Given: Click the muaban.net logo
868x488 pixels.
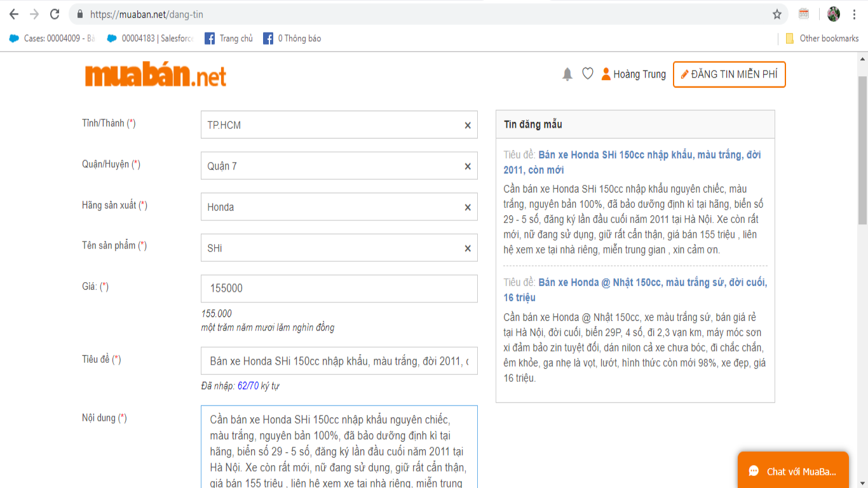Looking at the screenshot, I should [x=156, y=75].
